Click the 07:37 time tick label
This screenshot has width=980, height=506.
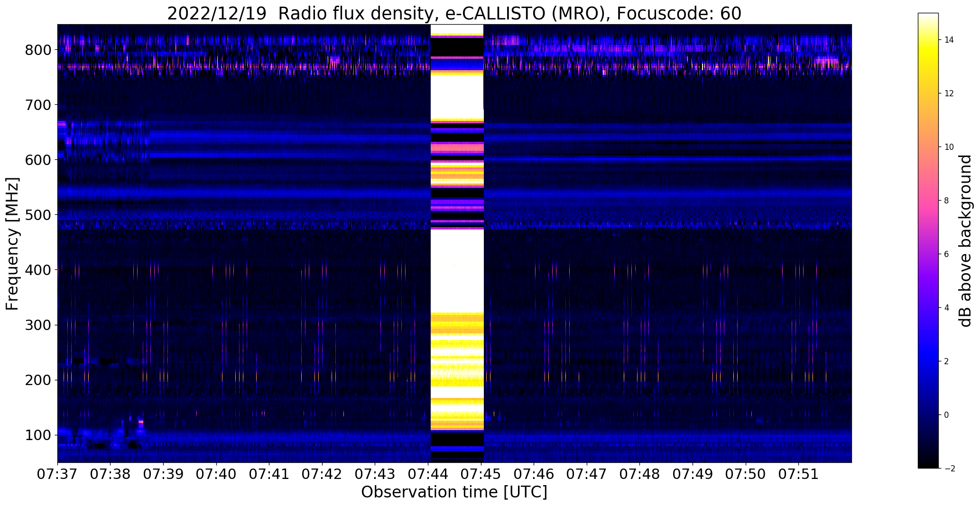[x=57, y=475]
